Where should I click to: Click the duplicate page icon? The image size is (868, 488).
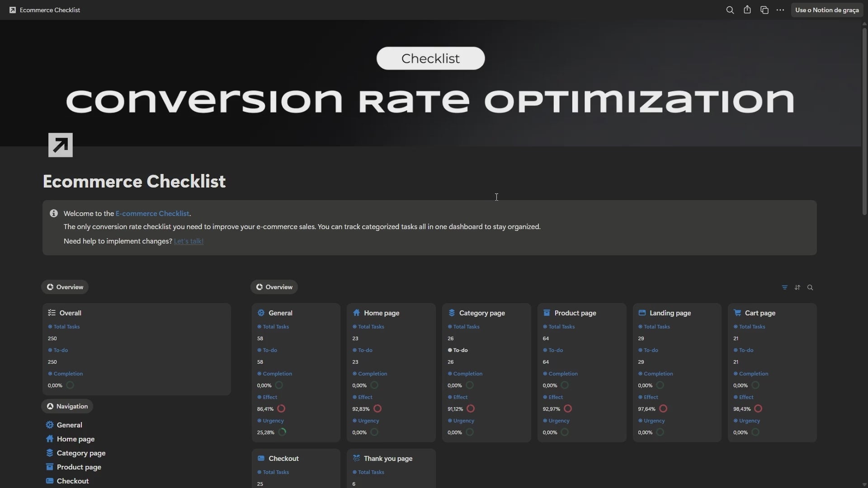point(764,10)
